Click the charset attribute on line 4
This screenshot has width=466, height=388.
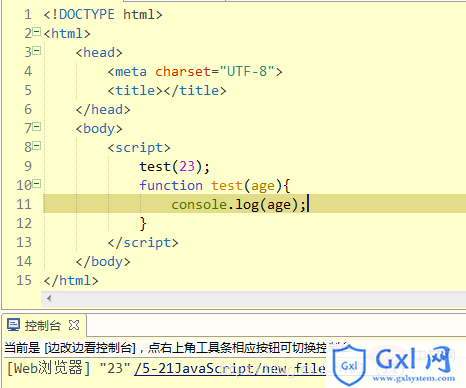coord(183,72)
